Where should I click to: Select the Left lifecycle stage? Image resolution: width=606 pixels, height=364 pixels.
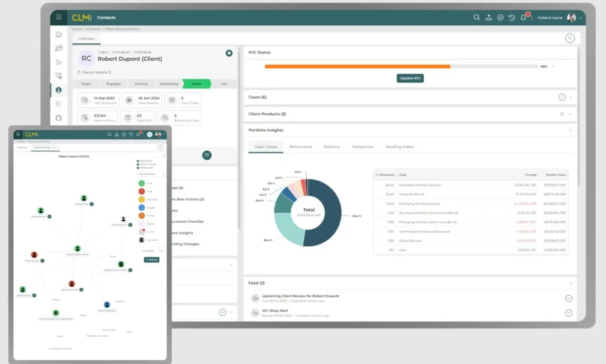(224, 84)
